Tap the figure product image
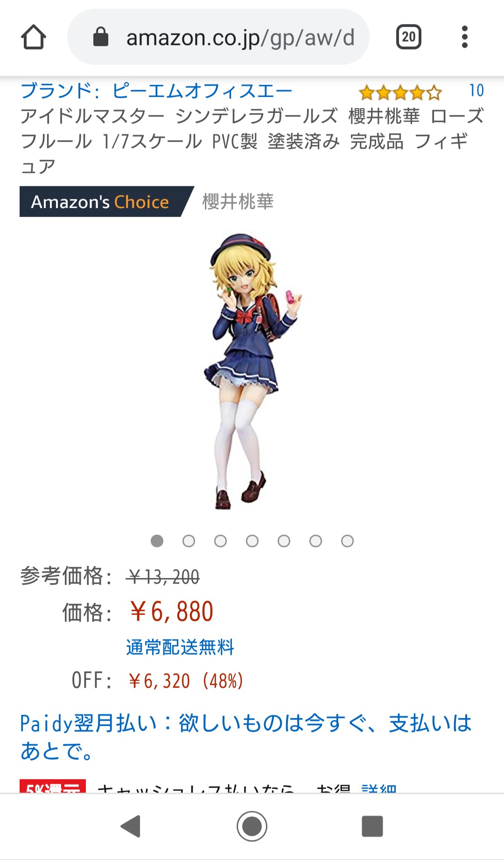Viewport: 504px width, 860px height. click(252, 371)
